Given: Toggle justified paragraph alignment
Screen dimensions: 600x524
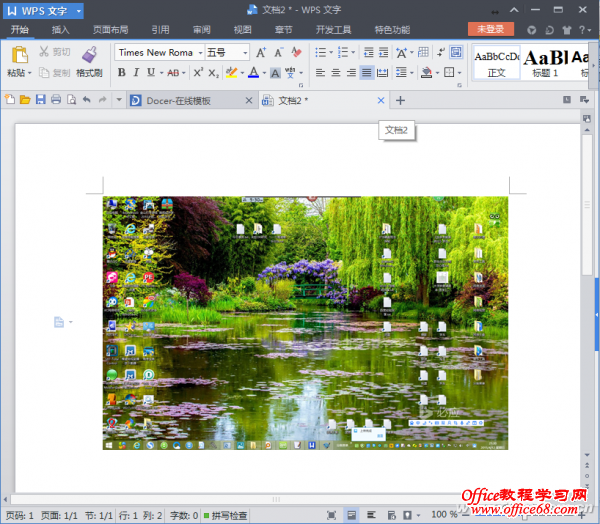Looking at the screenshot, I should pos(367,73).
